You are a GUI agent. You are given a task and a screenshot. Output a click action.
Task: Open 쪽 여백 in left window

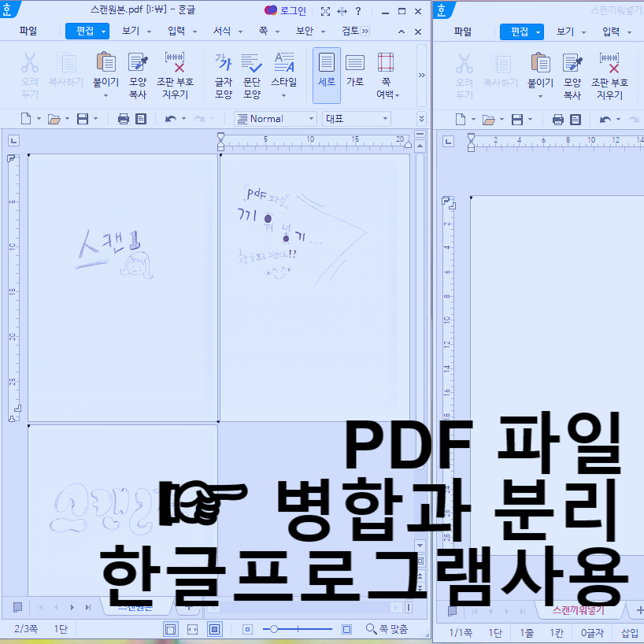(386, 75)
